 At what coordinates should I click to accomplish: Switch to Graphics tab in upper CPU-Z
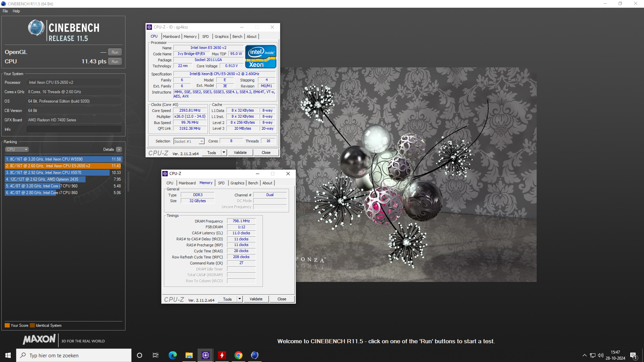pyautogui.click(x=221, y=37)
